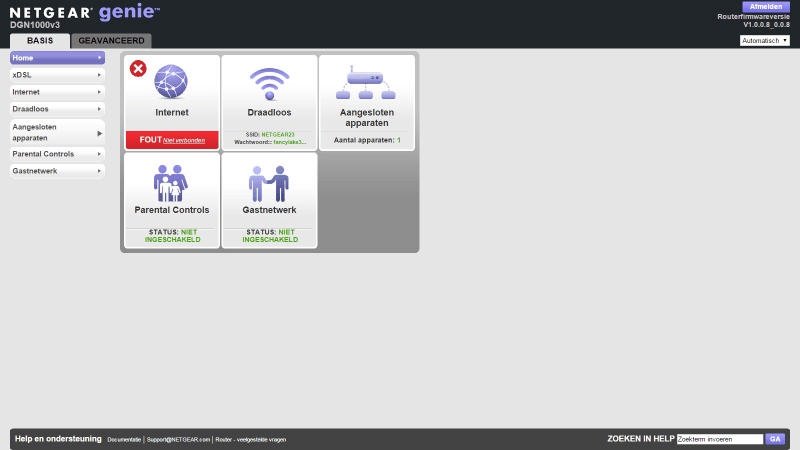
Task: Open the Automatisch language dropdown
Action: click(765, 40)
